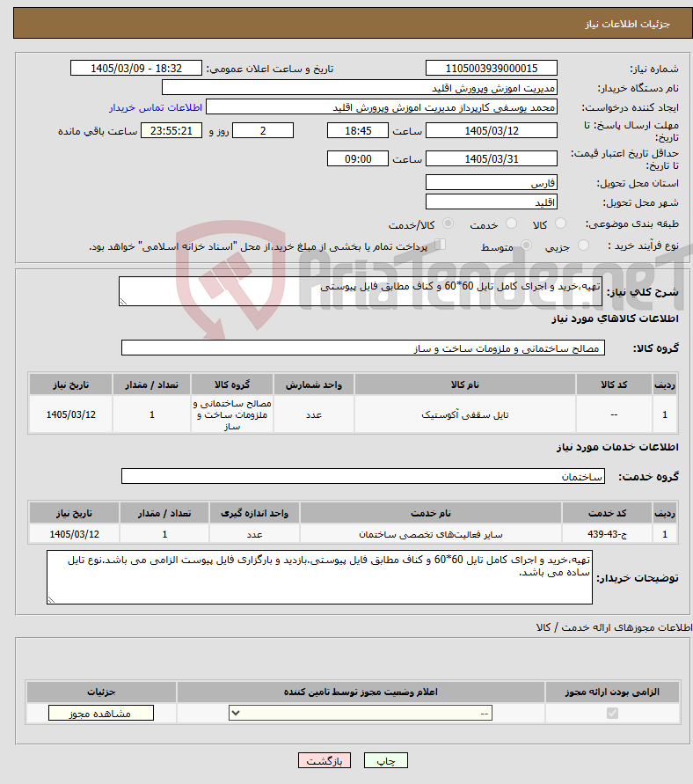The width and height of the screenshot is (693, 784).
Task: Click the validity time field 09:00
Action: [358, 158]
